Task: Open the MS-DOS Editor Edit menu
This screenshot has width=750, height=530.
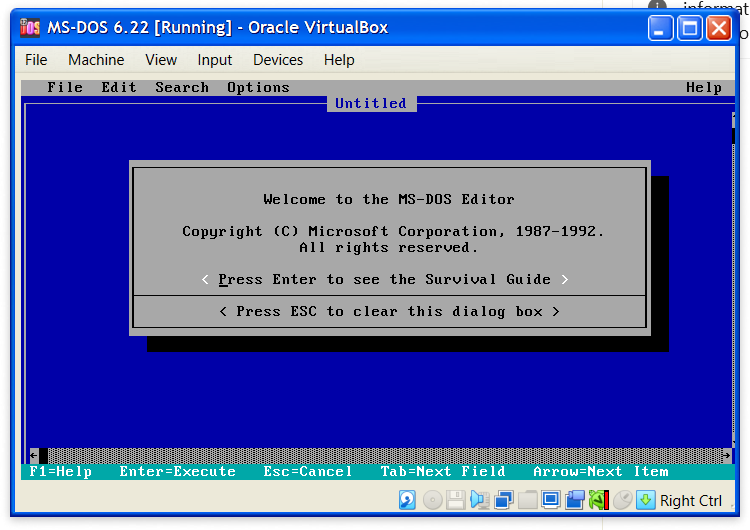Action: 119,88
